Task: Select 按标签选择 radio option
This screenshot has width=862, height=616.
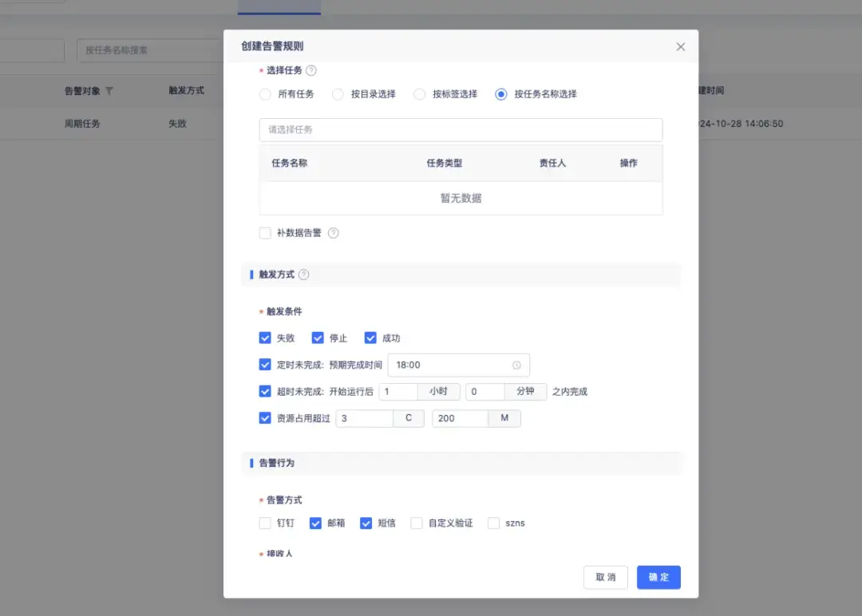Action: [420, 94]
